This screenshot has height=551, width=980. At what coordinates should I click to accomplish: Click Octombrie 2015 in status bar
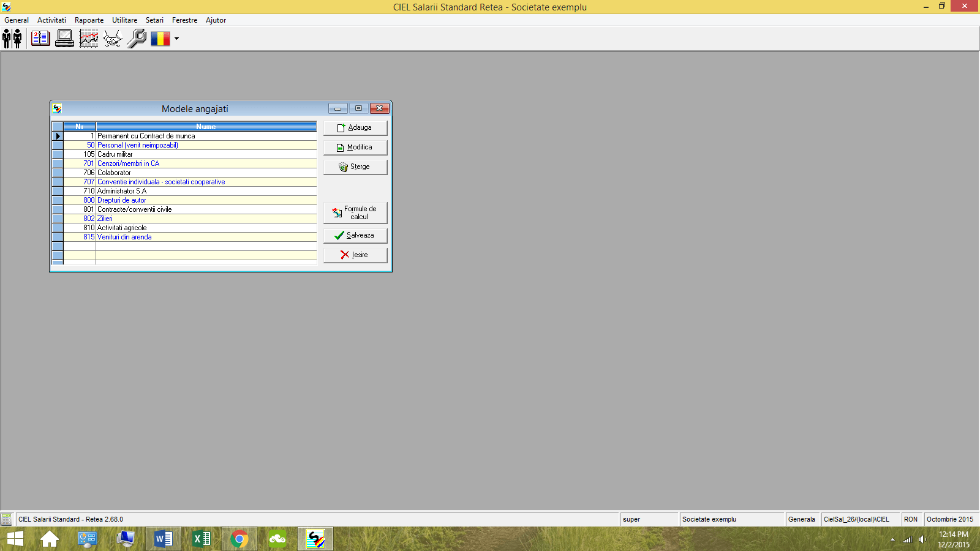click(950, 519)
